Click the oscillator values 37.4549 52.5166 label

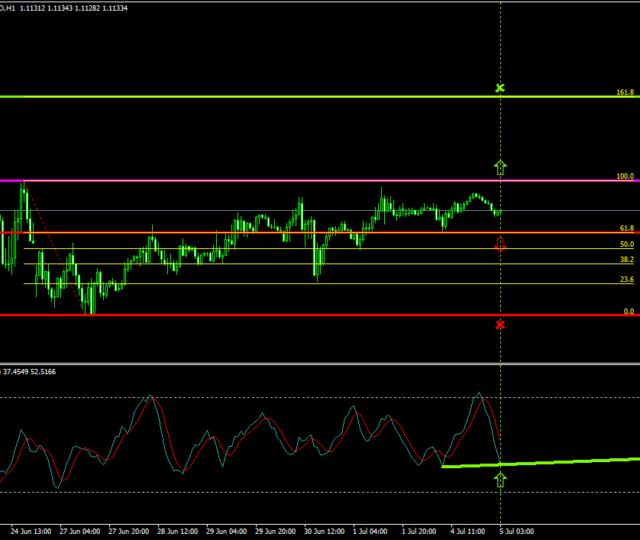28,371
